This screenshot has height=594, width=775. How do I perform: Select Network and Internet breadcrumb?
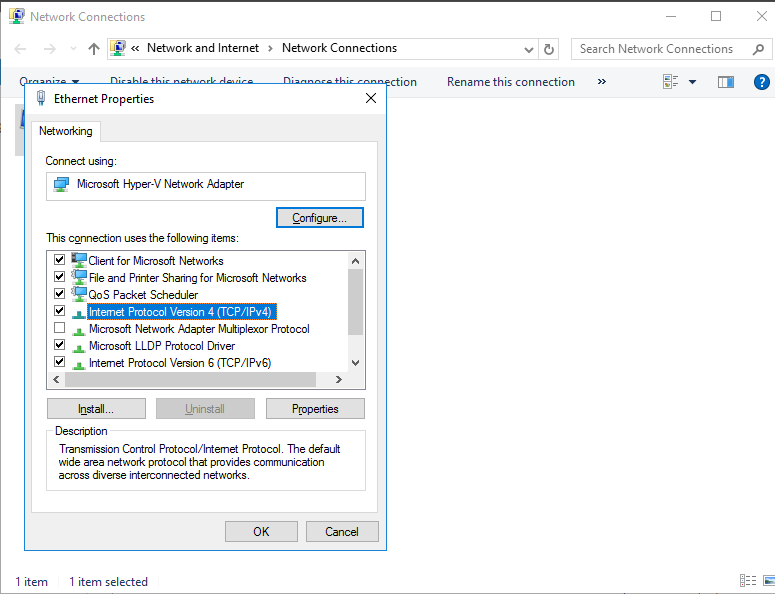pyautogui.click(x=203, y=48)
